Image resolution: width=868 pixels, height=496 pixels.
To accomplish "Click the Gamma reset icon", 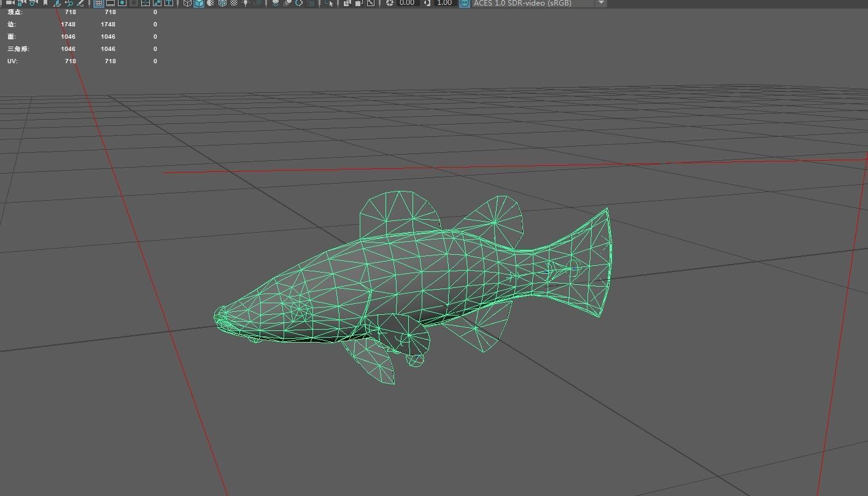I will coord(427,3).
